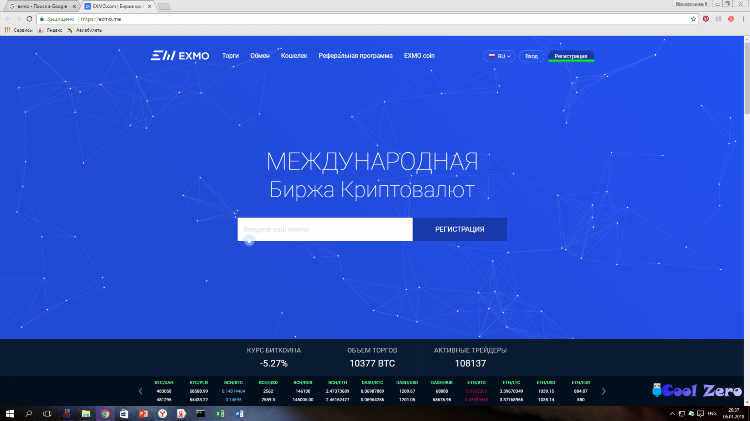750x421 pixels.
Task: Click the Chrome icon in taskbar
Action: point(105,413)
